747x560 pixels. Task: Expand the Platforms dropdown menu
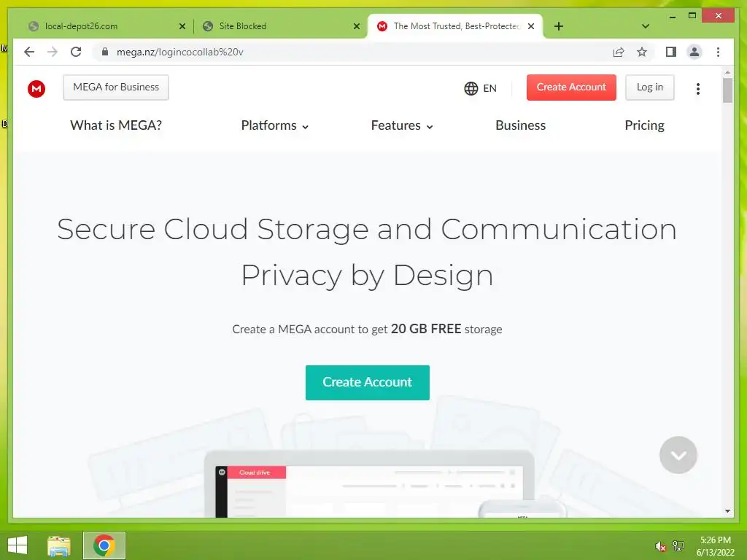(275, 125)
